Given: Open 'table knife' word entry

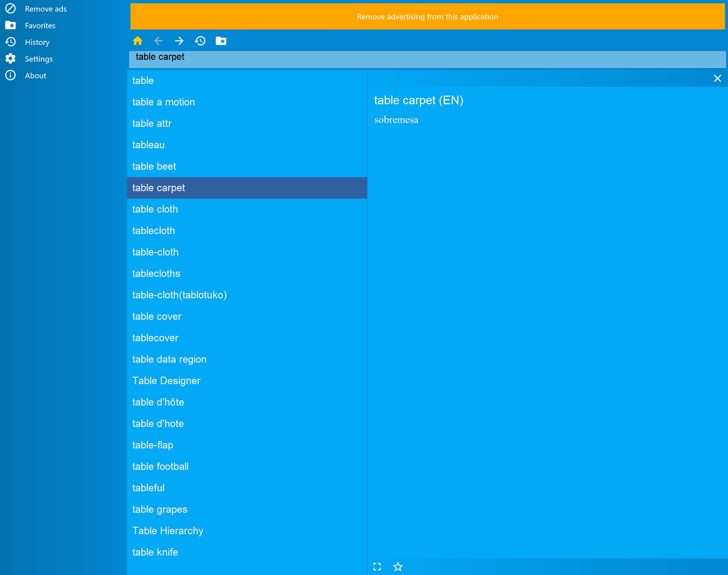Looking at the screenshot, I should 155,552.
